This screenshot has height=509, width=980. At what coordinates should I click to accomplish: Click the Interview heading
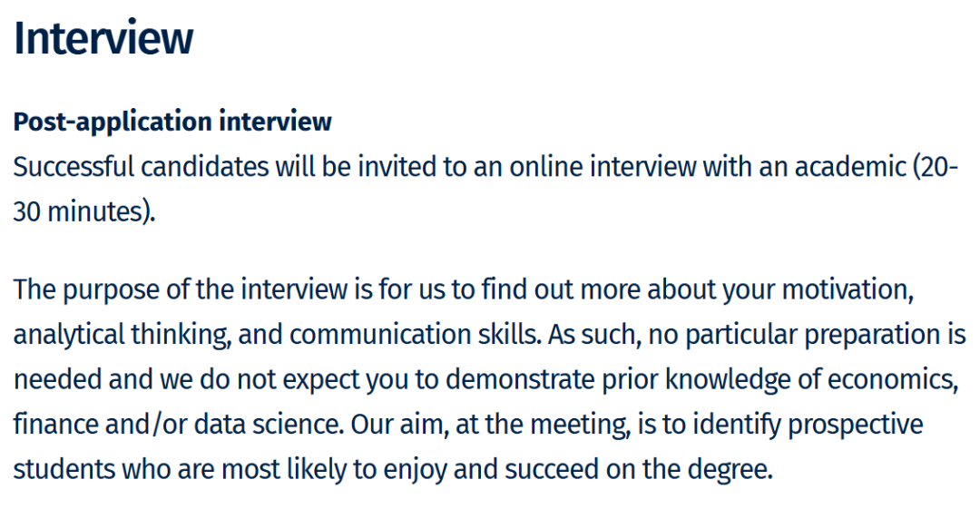point(103,38)
